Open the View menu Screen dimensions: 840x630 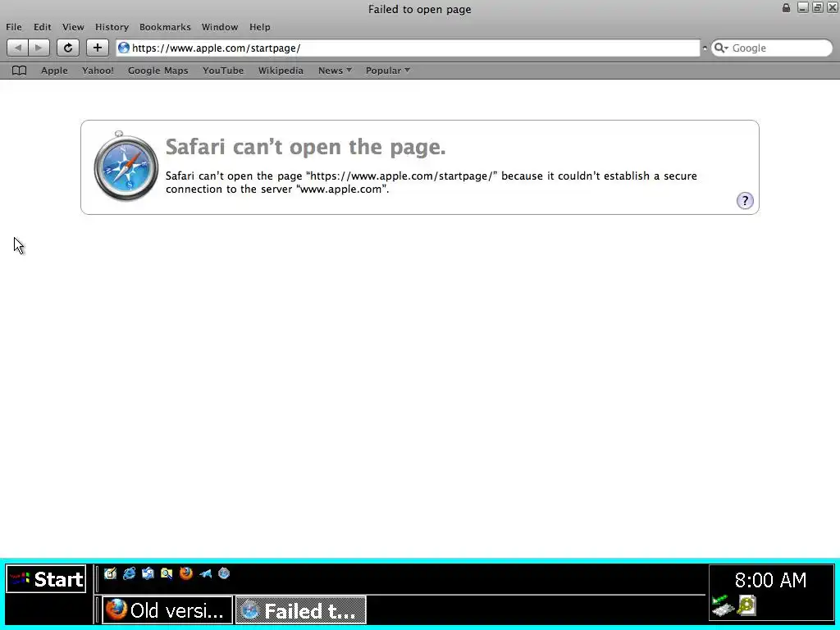click(73, 27)
